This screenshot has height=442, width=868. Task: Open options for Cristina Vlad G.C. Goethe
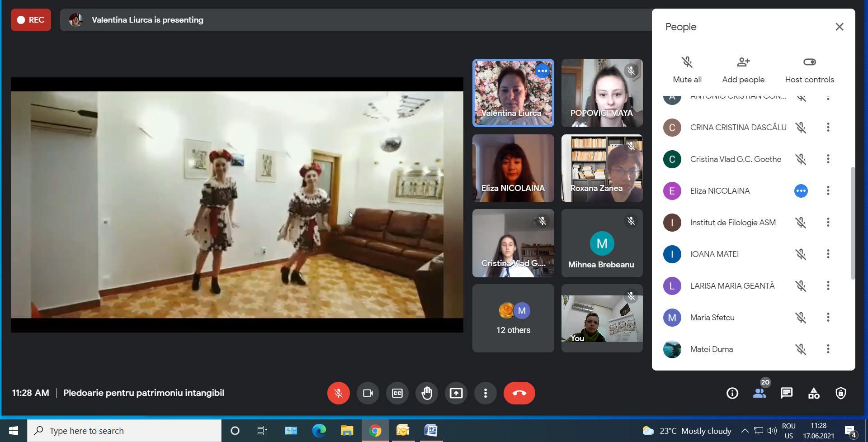click(x=828, y=159)
